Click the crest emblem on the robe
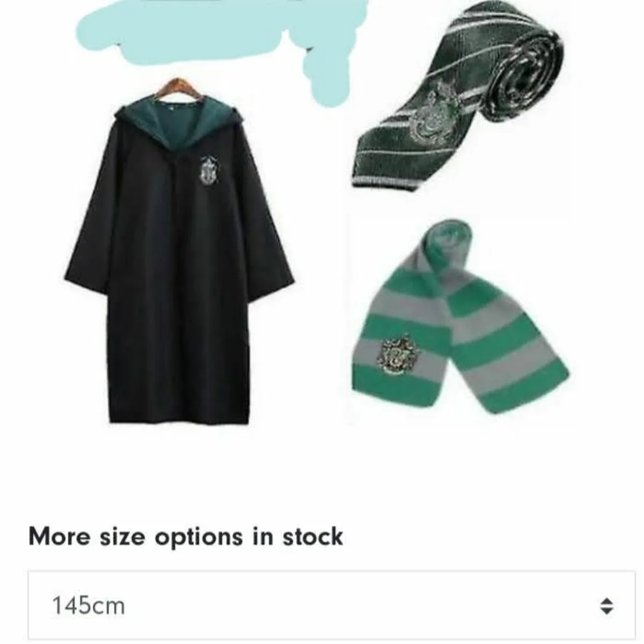The width and height of the screenshot is (644, 644). pos(207,170)
